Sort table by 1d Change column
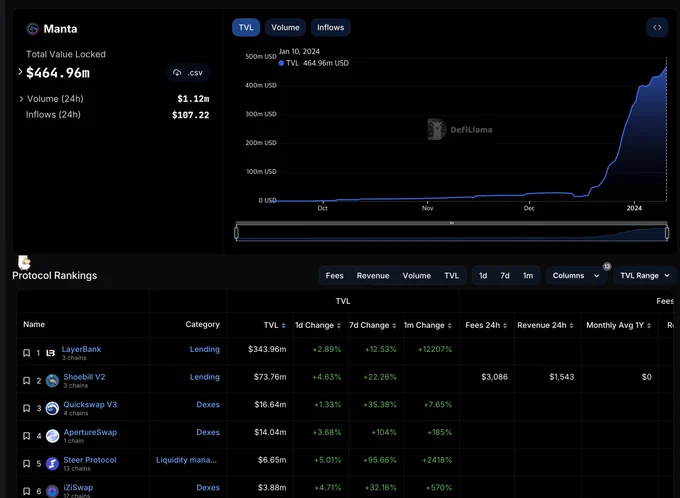This screenshot has height=498, width=680. pos(339,325)
